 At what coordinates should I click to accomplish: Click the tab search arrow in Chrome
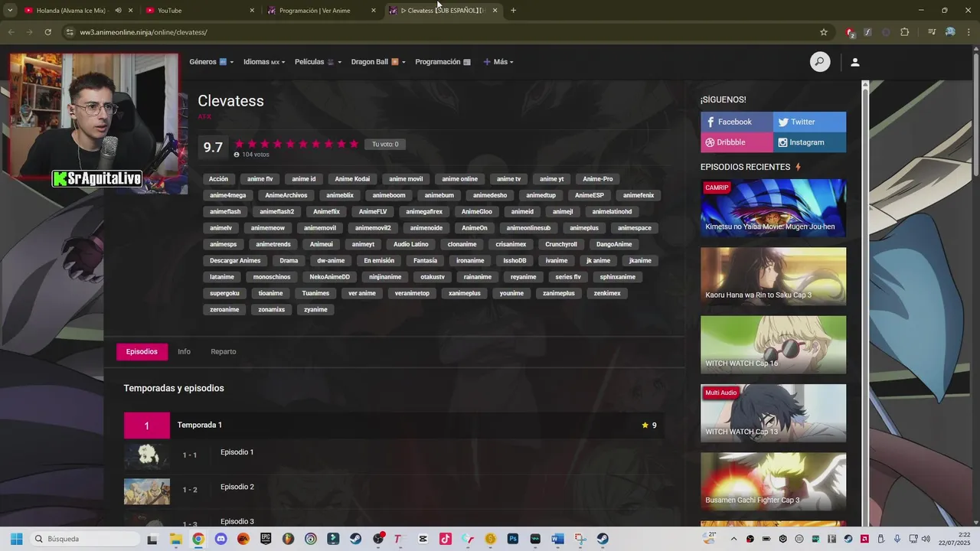click(10, 10)
